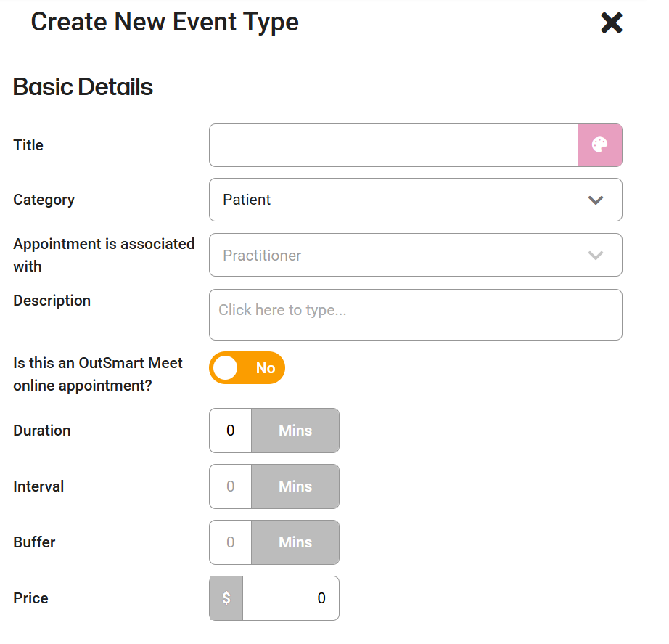Click the Buffer minutes number field
669x644 pixels.
click(x=231, y=542)
